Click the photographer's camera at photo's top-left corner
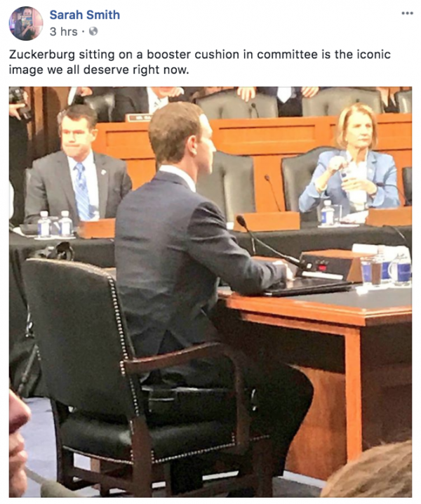This screenshot has height=504, width=421. [19, 101]
